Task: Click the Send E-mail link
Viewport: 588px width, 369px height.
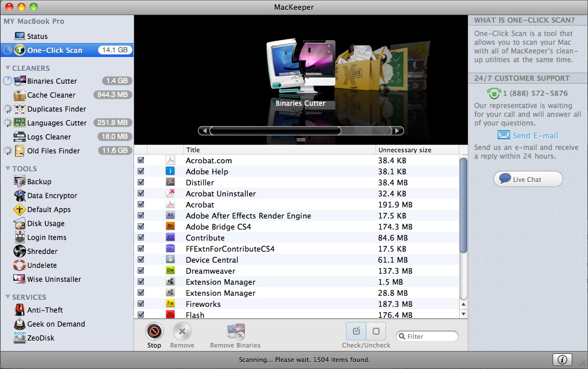Action: click(x=535, y=136)
